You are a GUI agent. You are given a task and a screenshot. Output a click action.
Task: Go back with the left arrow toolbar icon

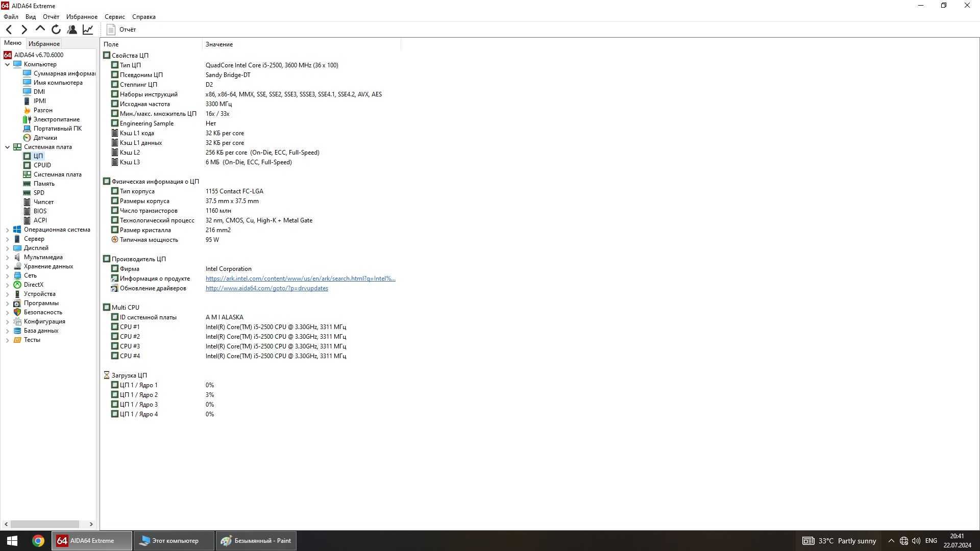tap(9, 30)
